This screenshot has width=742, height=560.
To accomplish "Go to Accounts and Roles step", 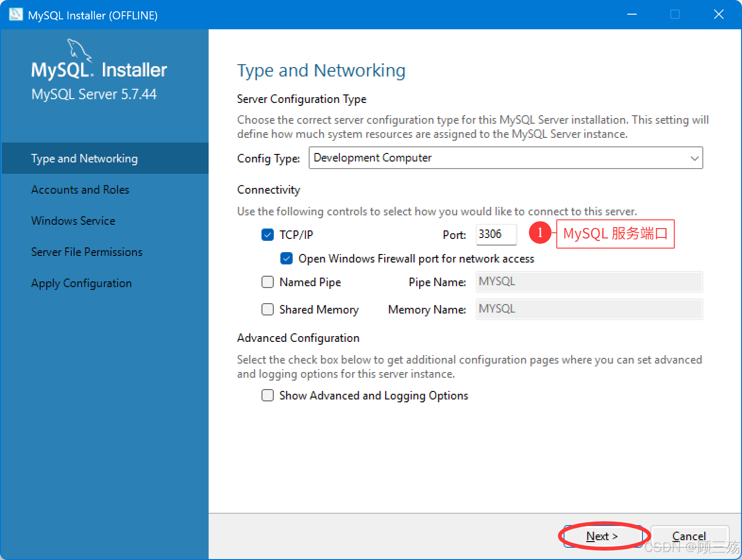I will coord(105,189).
